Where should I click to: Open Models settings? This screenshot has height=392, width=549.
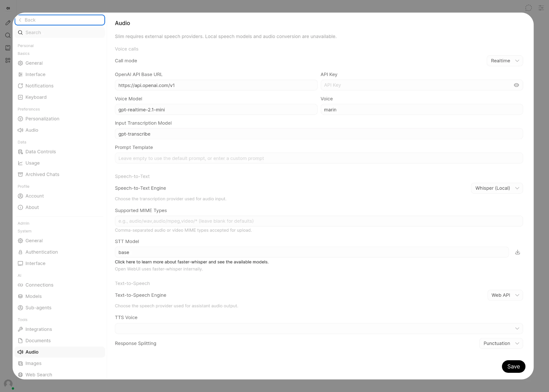click(60, 296)
